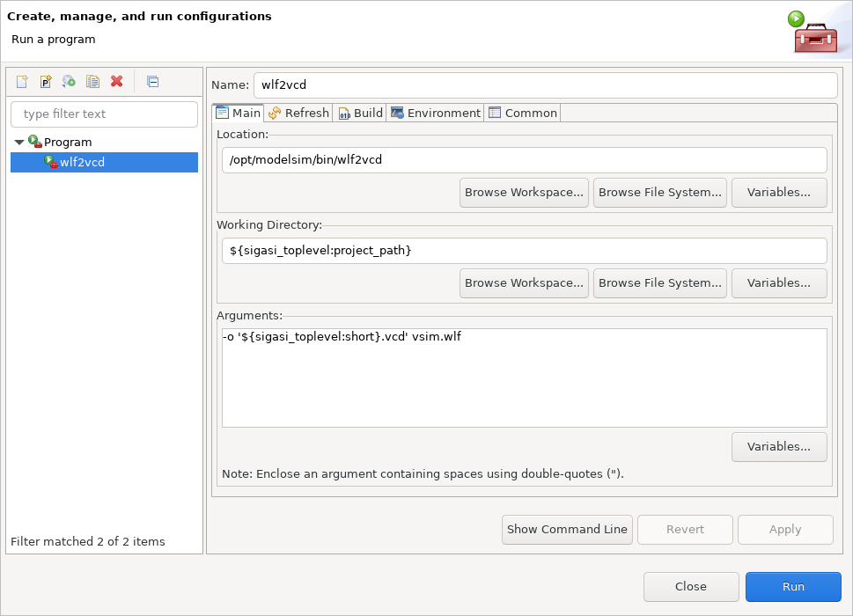Browse Workspace for Working Directory
853x616 pixels.
(524, 283)
